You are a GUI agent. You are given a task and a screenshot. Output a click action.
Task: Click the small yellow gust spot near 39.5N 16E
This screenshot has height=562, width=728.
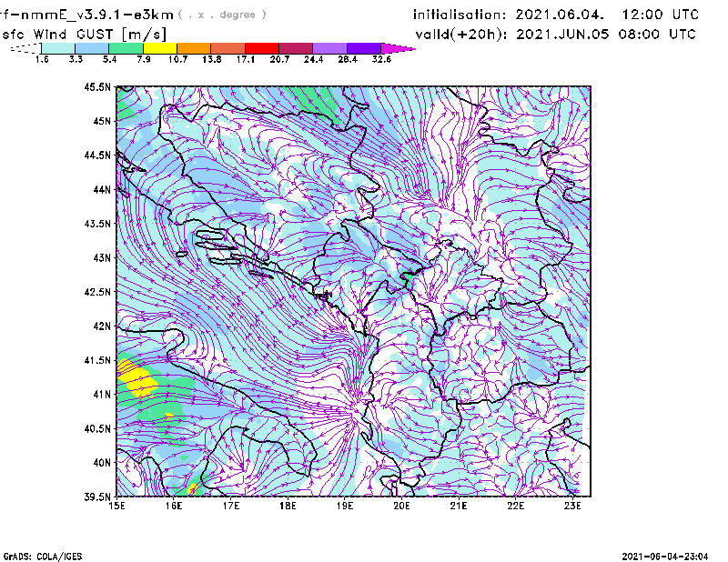(x=192, y=488)
